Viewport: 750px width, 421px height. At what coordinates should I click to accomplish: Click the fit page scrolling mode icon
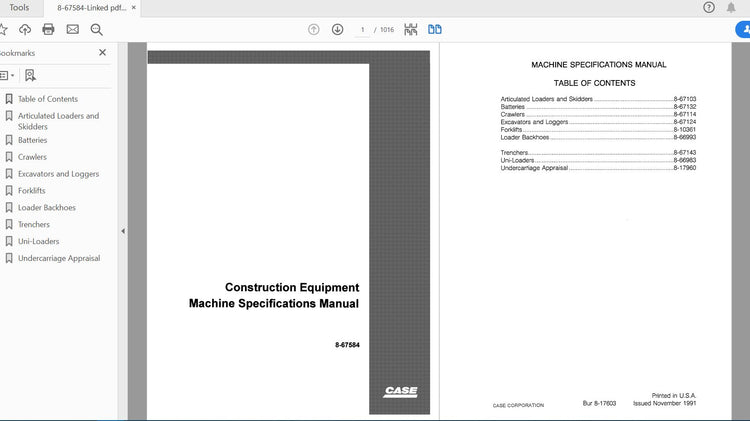(410, 29)
